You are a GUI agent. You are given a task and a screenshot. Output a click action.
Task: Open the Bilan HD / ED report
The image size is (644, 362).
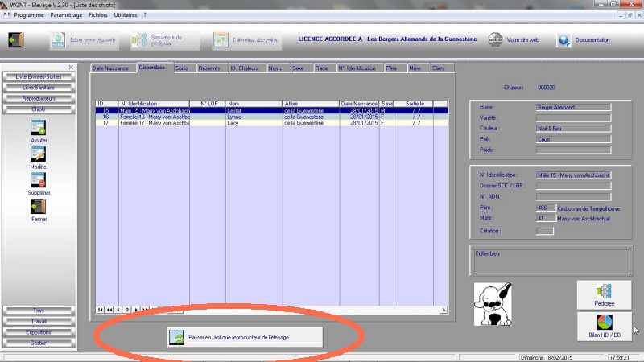click(x=604, y=326)
